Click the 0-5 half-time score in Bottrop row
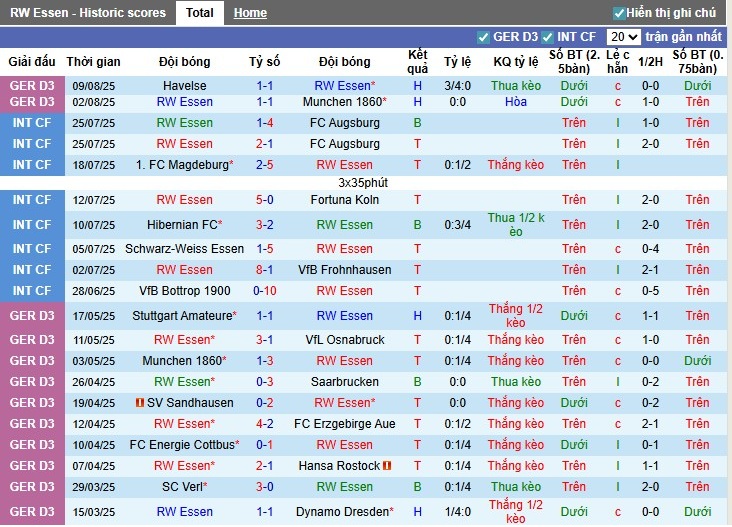732x527 pixels. pyautogui.click(x=650, y=291)
